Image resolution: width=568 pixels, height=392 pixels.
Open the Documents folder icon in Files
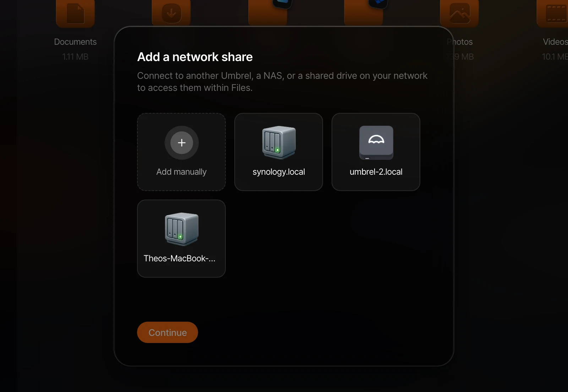tap(75, 13)
